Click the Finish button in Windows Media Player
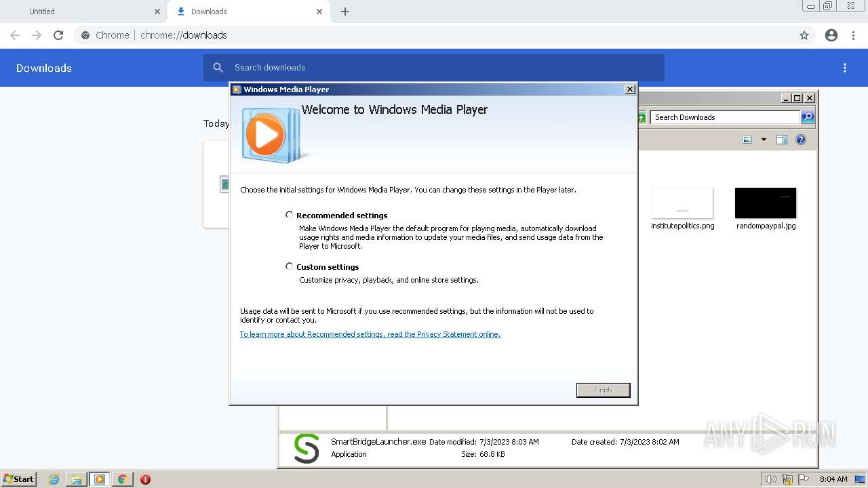 (603, 390)
